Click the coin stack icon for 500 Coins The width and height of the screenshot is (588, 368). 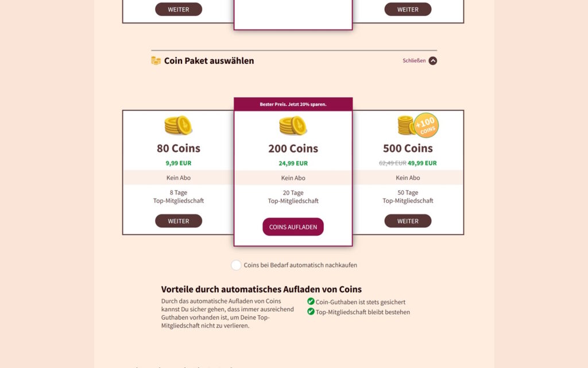pyautogui.click(x=407, y=125)
